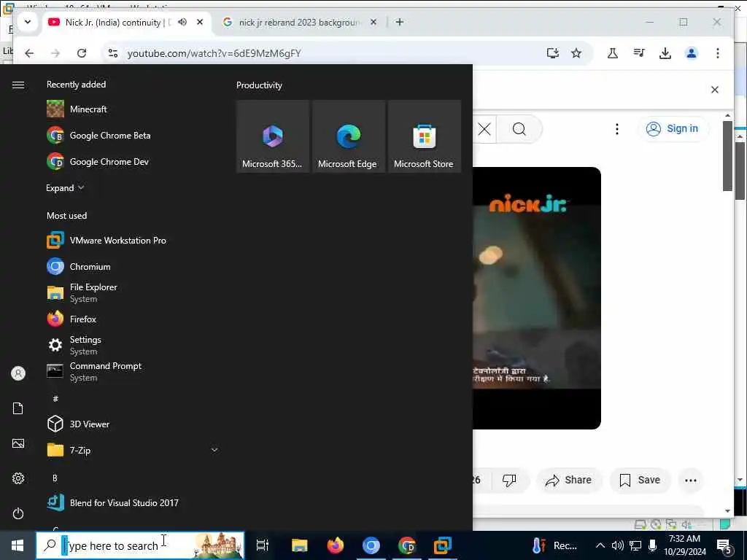This screenshot has width=747, height=560.
Task: Open Pictures from Start sidebar
Action: pos(18,443)
